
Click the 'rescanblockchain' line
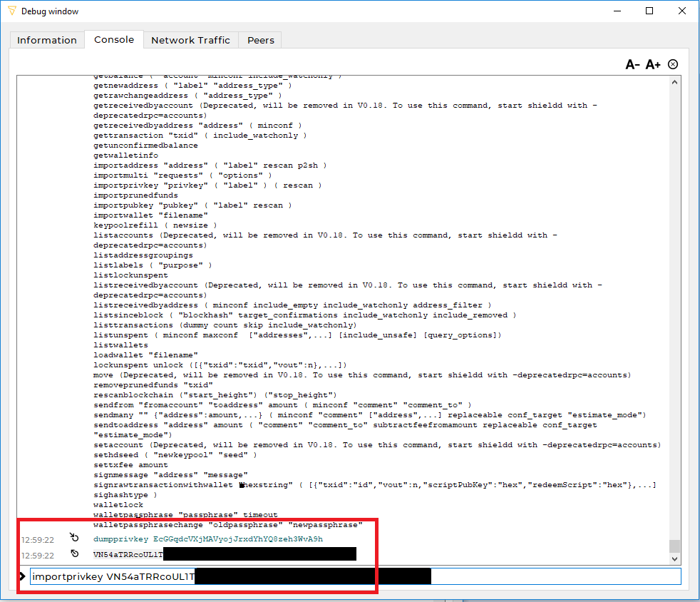click(215, 395)
